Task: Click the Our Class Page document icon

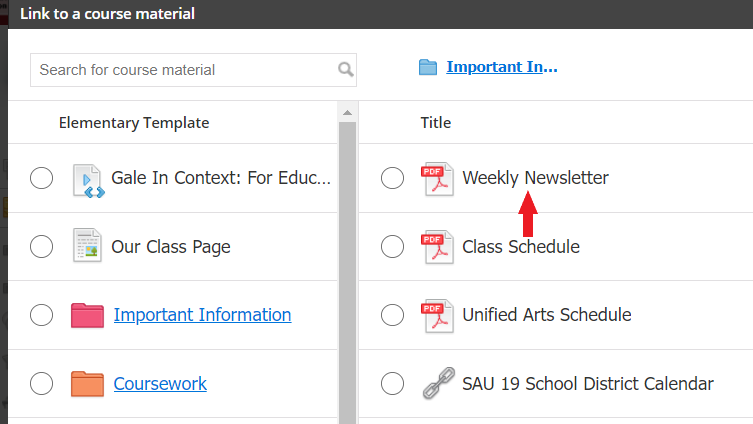Action: click(x=87, y=245)
